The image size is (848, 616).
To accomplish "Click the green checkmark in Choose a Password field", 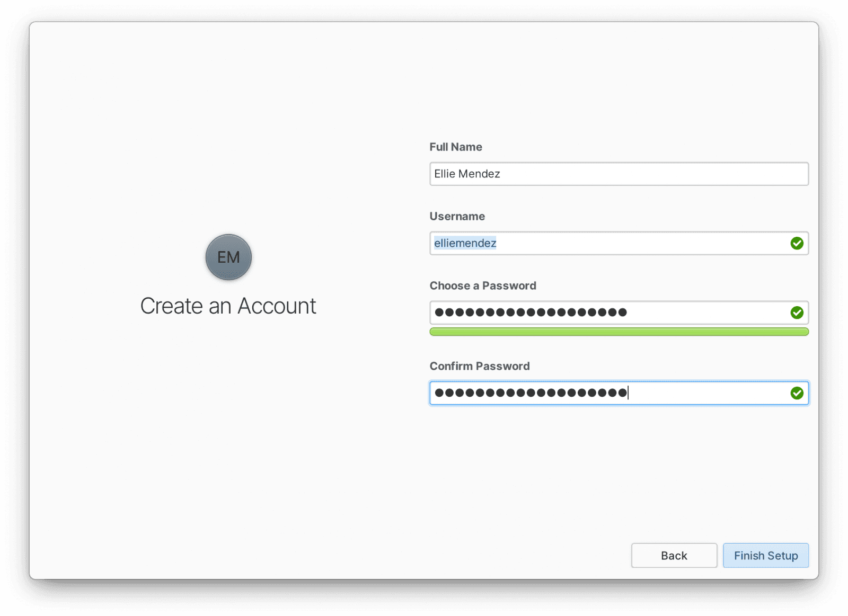I will [797, 313].
